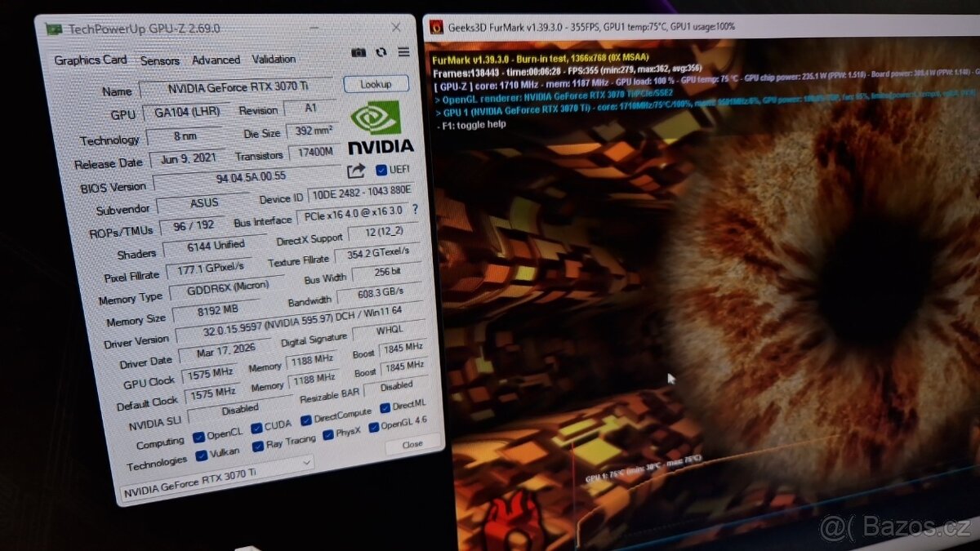
Task: Click the FurMark Frames counter line
Action: [x=569, y=73]
